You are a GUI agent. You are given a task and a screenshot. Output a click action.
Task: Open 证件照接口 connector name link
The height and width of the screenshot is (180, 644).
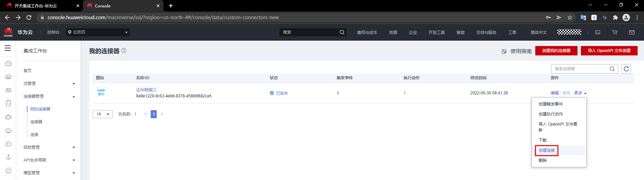click(146, 90)
